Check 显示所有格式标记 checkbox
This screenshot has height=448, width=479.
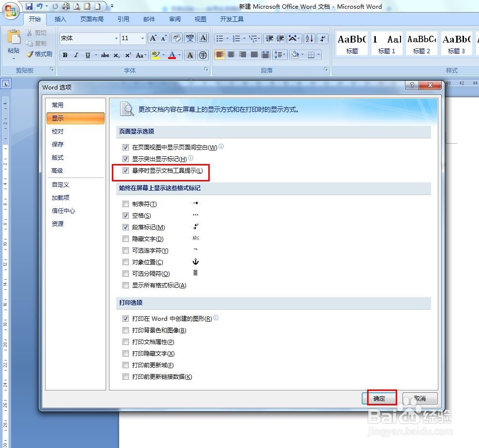click(125, 285)
